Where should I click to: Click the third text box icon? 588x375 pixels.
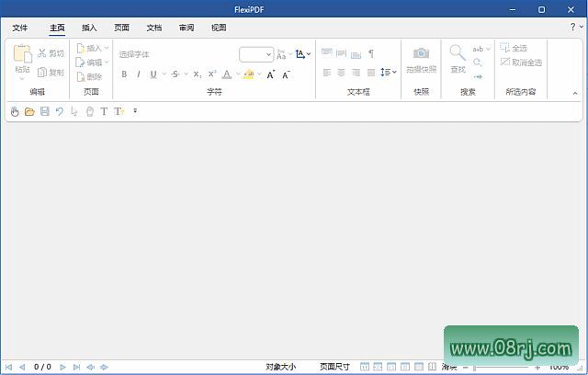coord(356,54)
